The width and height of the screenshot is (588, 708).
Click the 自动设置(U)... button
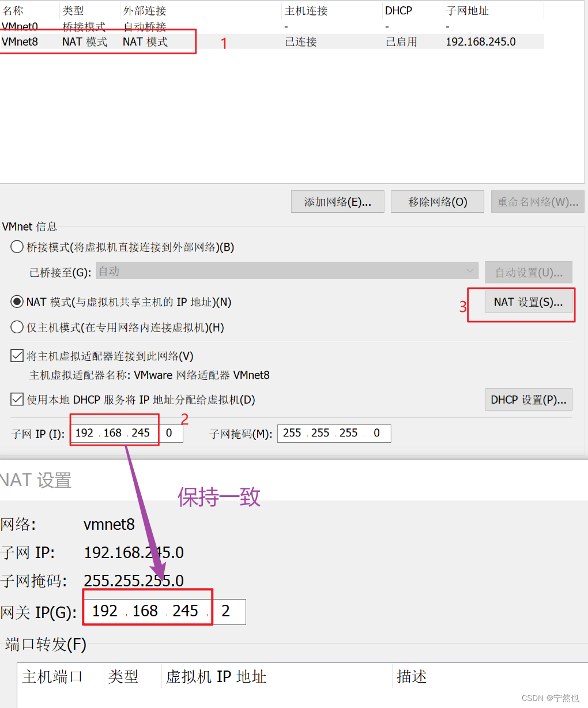tap(529, 272)
